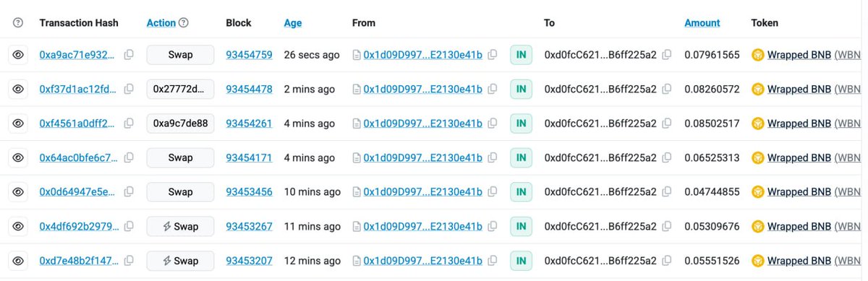868x281 pixels.
Task: Copy To address in block 93453456 row
Action: point(667,192)
